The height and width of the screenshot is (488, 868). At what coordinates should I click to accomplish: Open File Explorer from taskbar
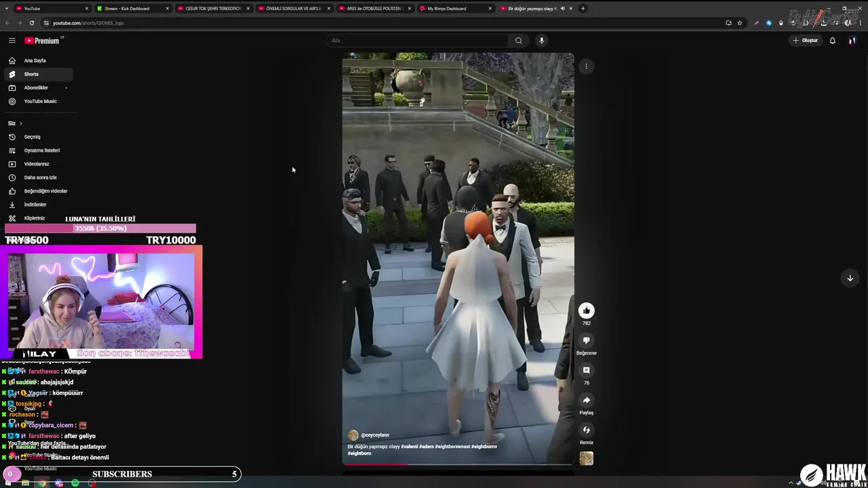[25, 483]
